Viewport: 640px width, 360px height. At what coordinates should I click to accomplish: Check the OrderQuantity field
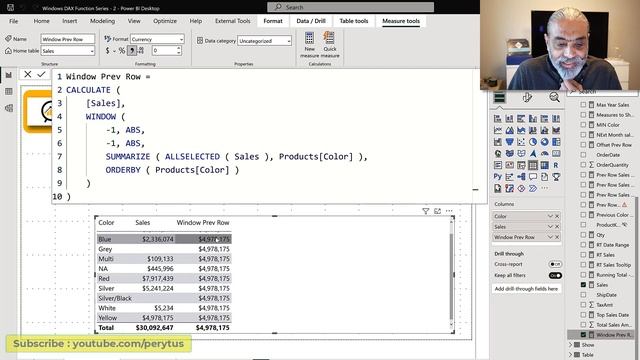coord(583,164)
